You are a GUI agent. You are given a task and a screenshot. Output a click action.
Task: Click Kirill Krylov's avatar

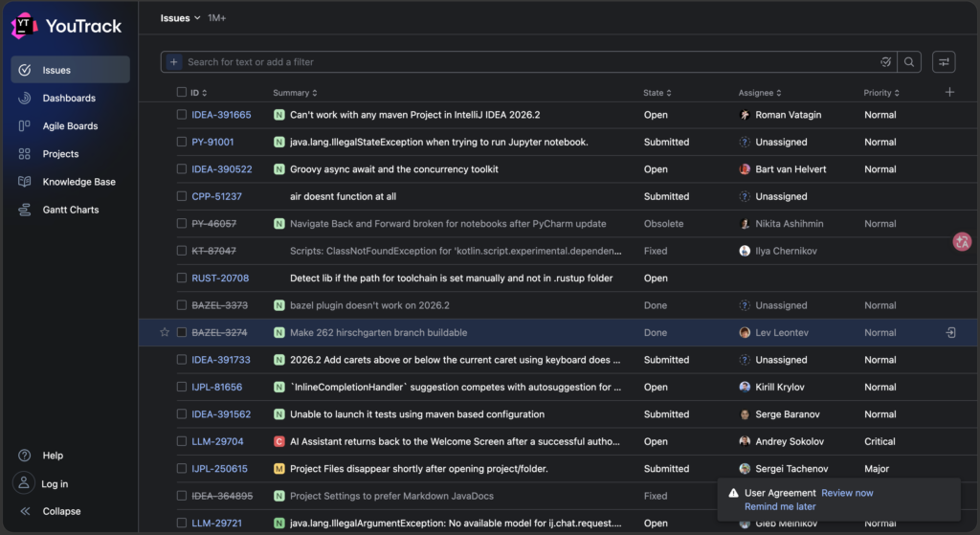click(745, 387)
